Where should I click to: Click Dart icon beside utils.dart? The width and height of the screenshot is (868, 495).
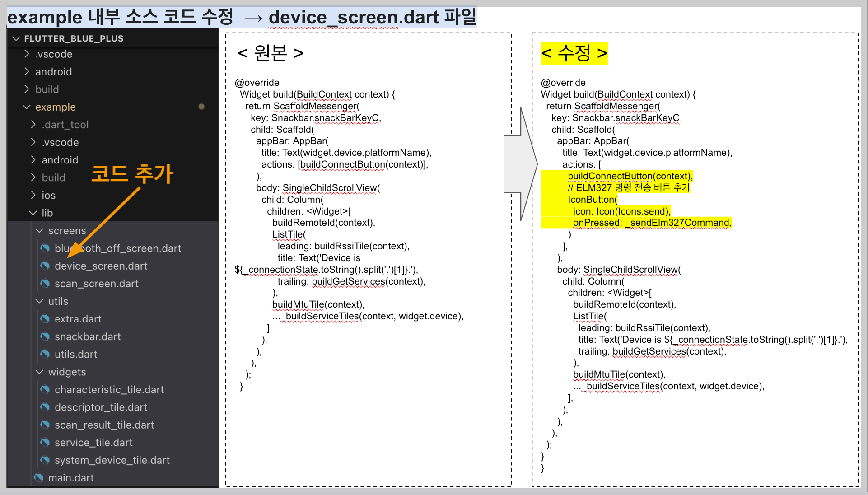coord(45,354)
